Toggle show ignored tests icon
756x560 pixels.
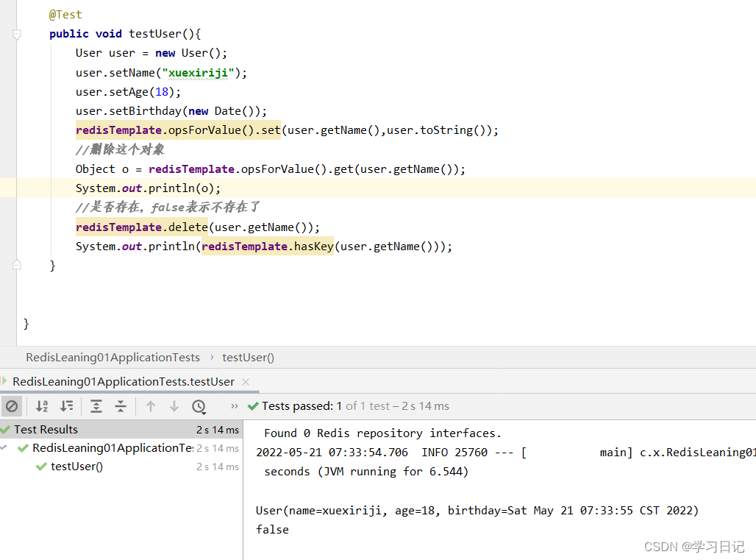[12, 406]
